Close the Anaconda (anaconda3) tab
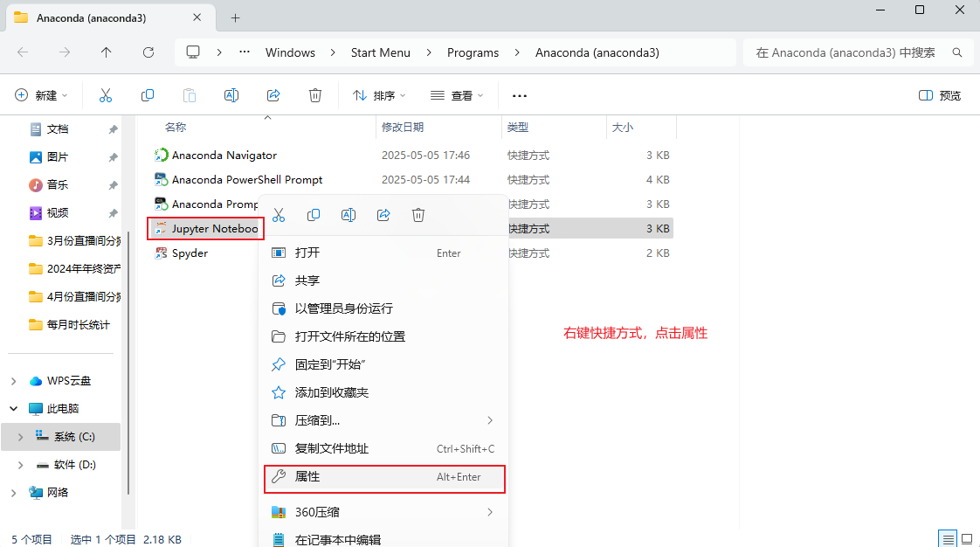The image size is (980, 547). (197, 17)
